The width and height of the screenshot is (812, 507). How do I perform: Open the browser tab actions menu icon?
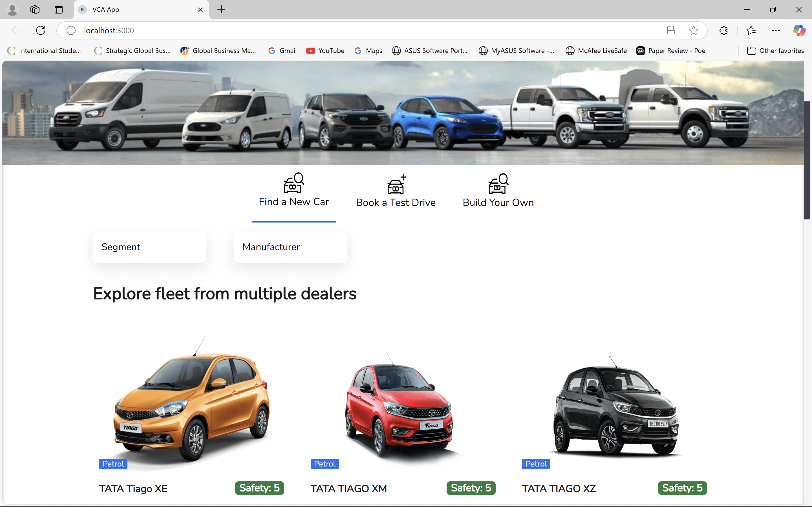[x=59, y=10]
